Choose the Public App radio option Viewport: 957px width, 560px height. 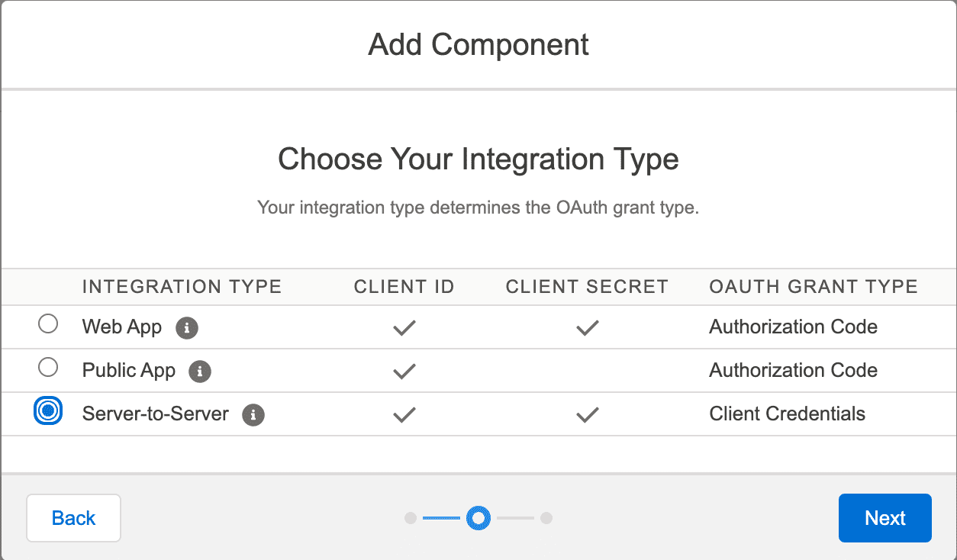click(48, 369)
